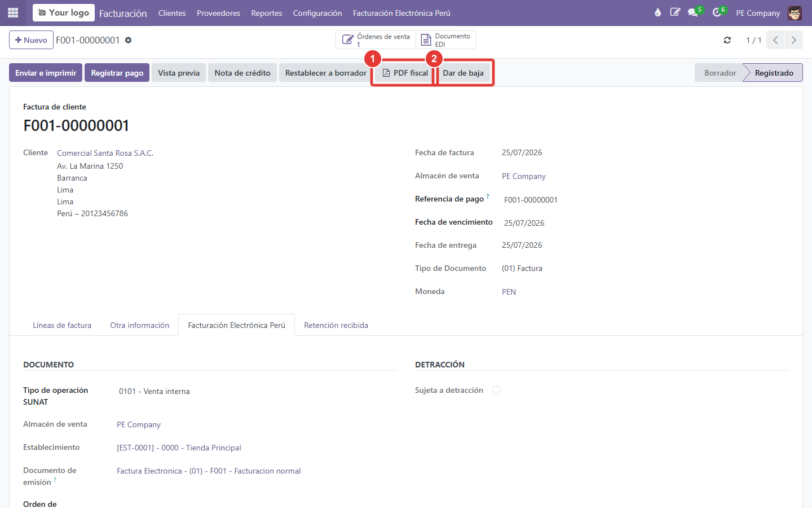
Task: Open Tienda Principal establecimiento link
Action: tap(179, 448)
